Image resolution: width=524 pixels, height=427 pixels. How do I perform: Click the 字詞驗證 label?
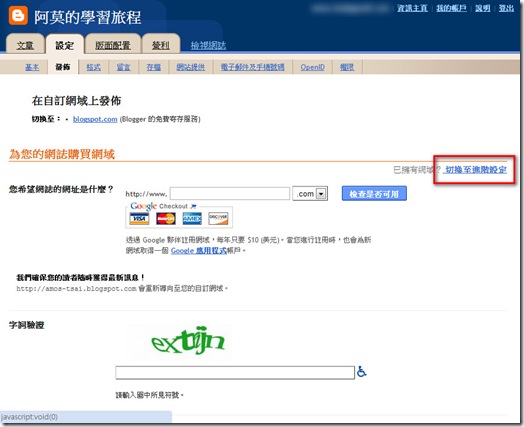coord(26,325)
